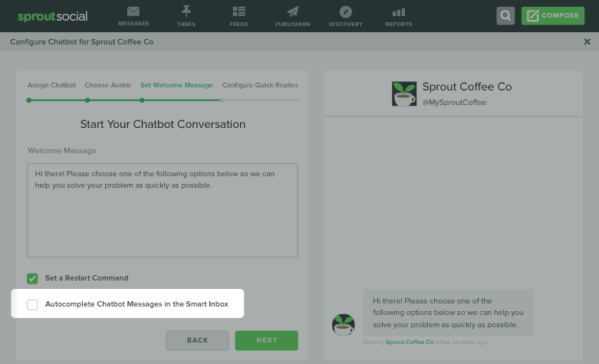This screenshot has width=599, height=364.
Task: Click the green Next button
Action: pos(267,340)
